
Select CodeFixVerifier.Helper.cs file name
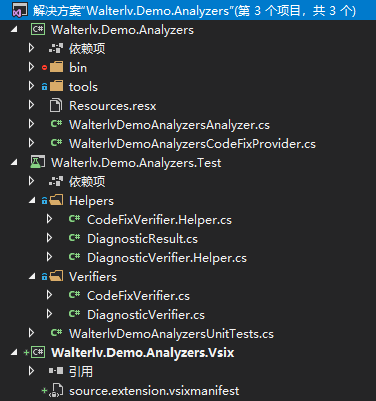[159, 220]
